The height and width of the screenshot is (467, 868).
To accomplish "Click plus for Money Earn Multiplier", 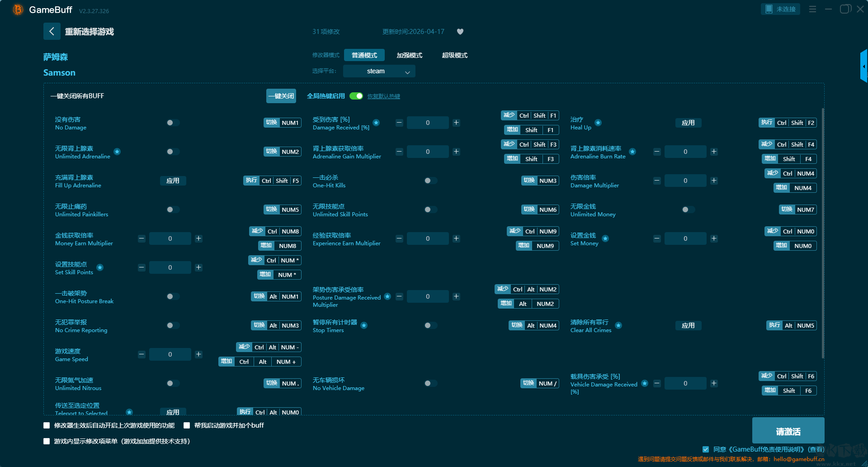I will click(198, 238).
